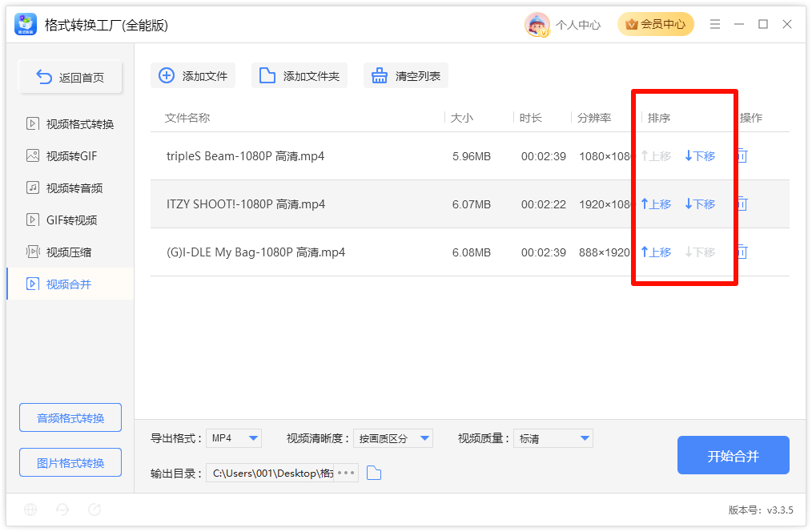This screenshot has width=812, height=532.
Task: Open the 视频清晰度 按画质区分 dropdown
Action: coord(393,438)
